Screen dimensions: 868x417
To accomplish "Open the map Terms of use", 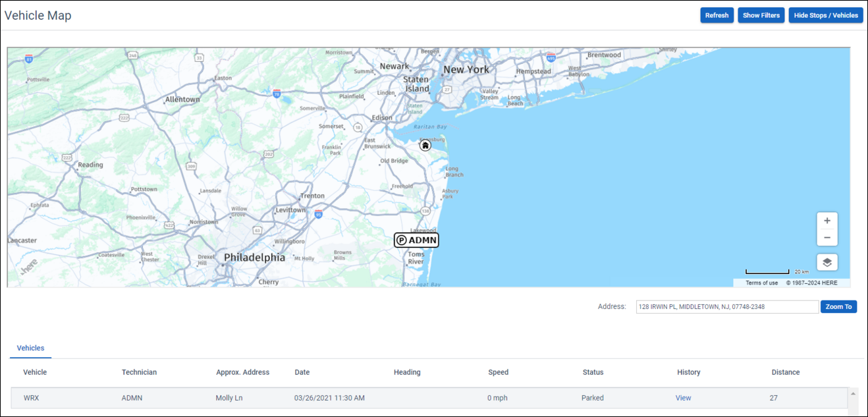I will point(761,282).
